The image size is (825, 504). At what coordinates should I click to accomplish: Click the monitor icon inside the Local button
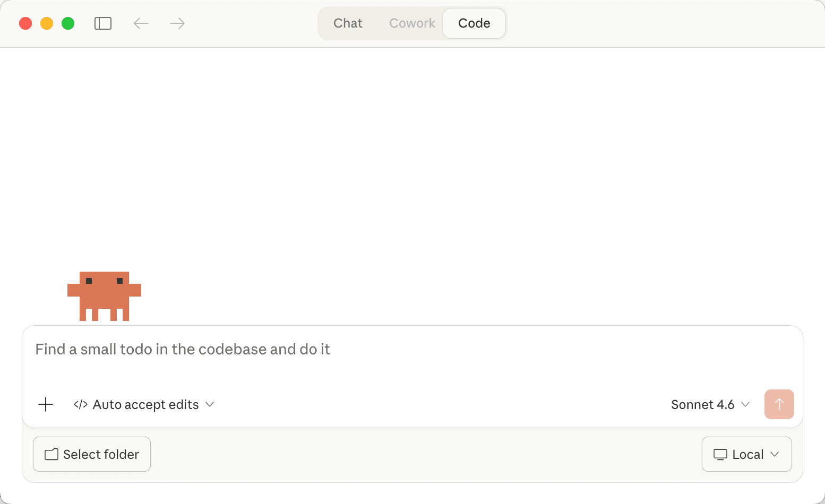tap(720, 454)
